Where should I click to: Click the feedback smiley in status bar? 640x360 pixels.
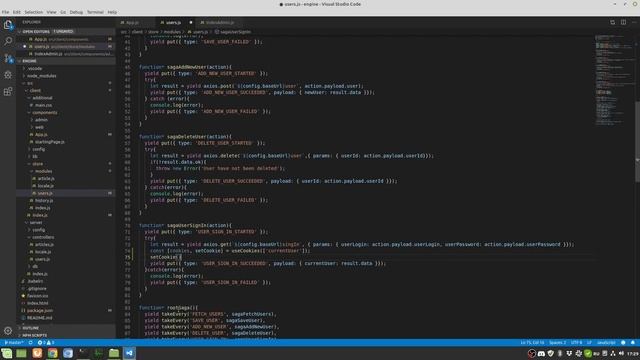(x=623, y=342)
